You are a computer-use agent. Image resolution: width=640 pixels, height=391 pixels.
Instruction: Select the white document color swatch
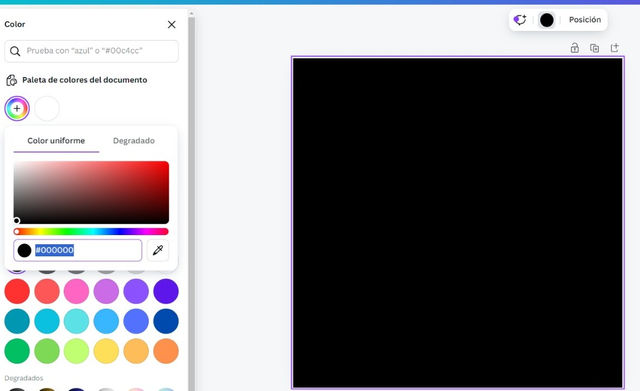pos(47,109)
